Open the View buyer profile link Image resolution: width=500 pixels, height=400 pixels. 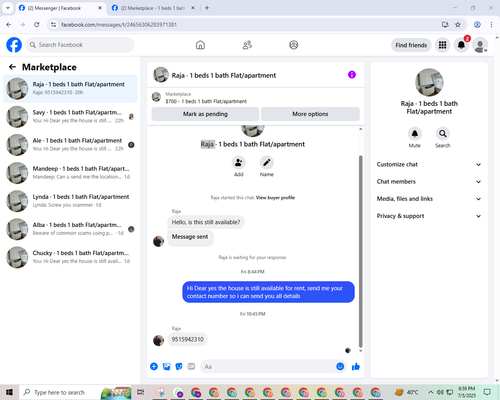(275, 198)
